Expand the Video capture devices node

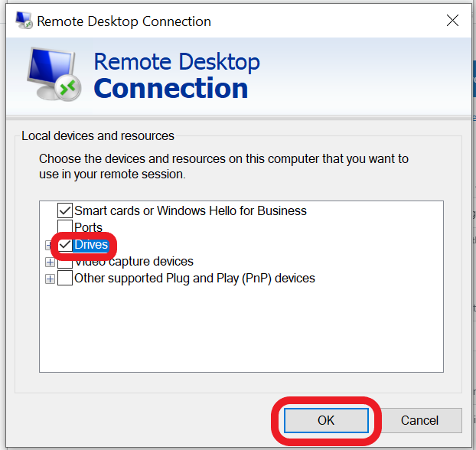coord(50,262)
